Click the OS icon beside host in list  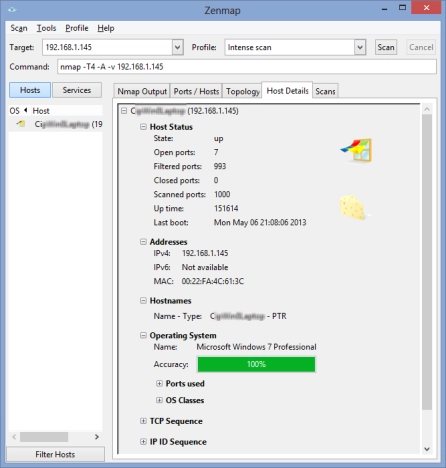(x=21, y=124)
